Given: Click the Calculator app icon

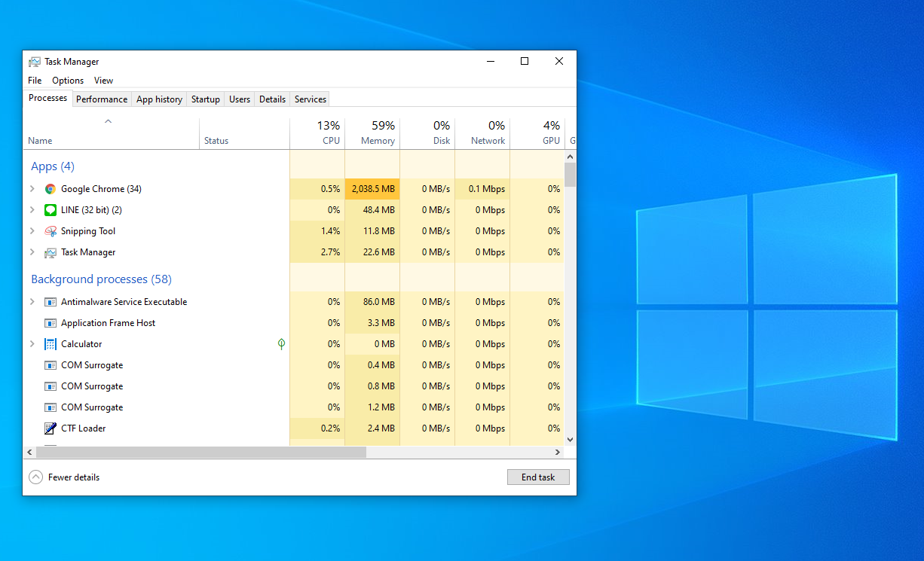Looking at the screenshot, I should 50,344.
